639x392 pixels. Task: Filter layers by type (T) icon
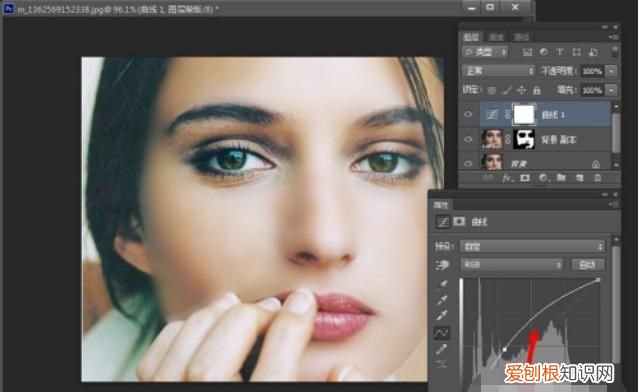pos(560,52)
